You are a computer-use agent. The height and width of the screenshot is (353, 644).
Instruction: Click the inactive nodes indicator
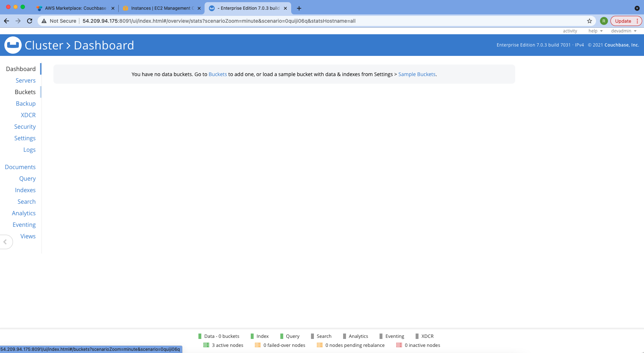tap(399, 345)
